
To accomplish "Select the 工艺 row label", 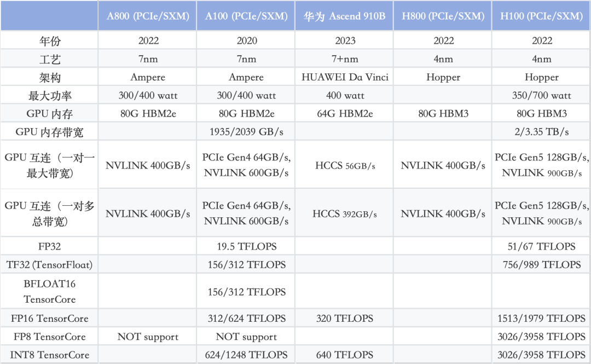I will pyautogui.click(x=50, y=59).
